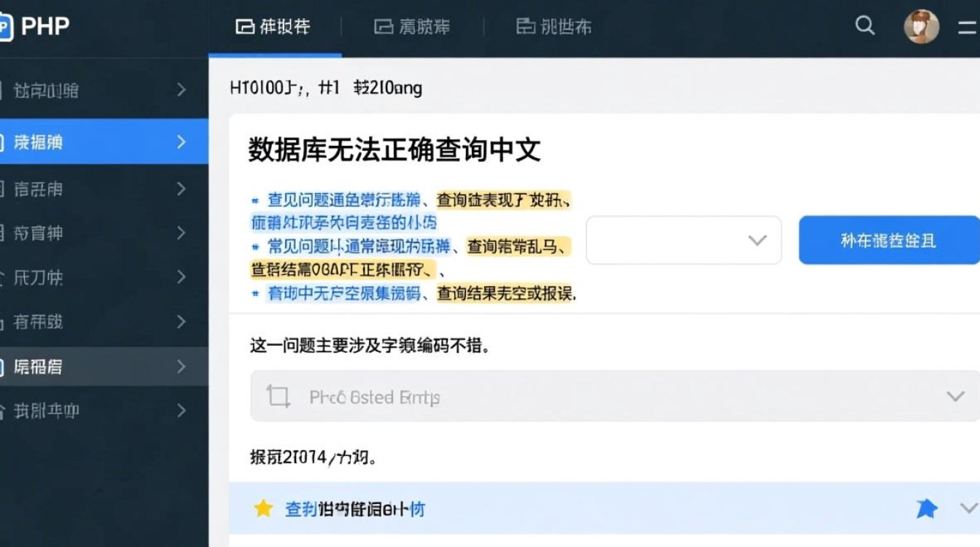Screen dimensions: 980x547
Task: Click the crop-frame icon inside the code input field
Action: [x=280, y=395]
